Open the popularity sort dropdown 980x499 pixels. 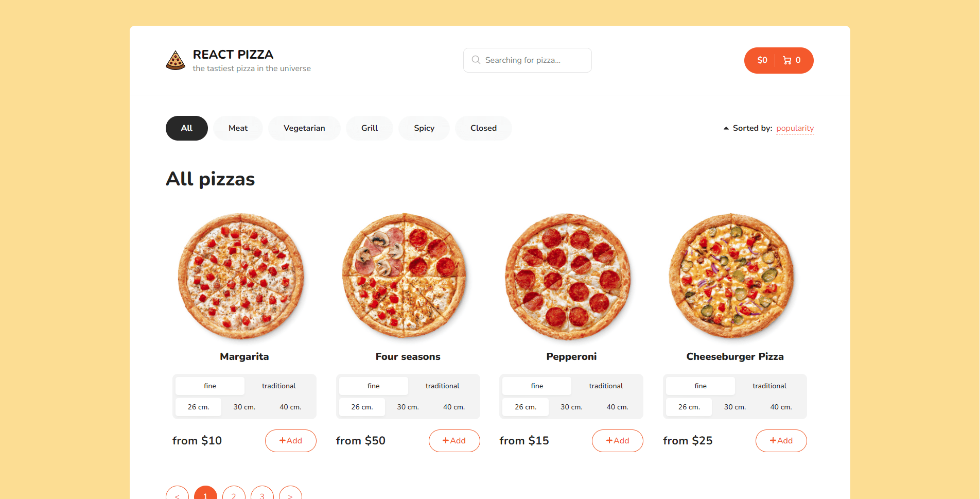(x=795, y=128)
